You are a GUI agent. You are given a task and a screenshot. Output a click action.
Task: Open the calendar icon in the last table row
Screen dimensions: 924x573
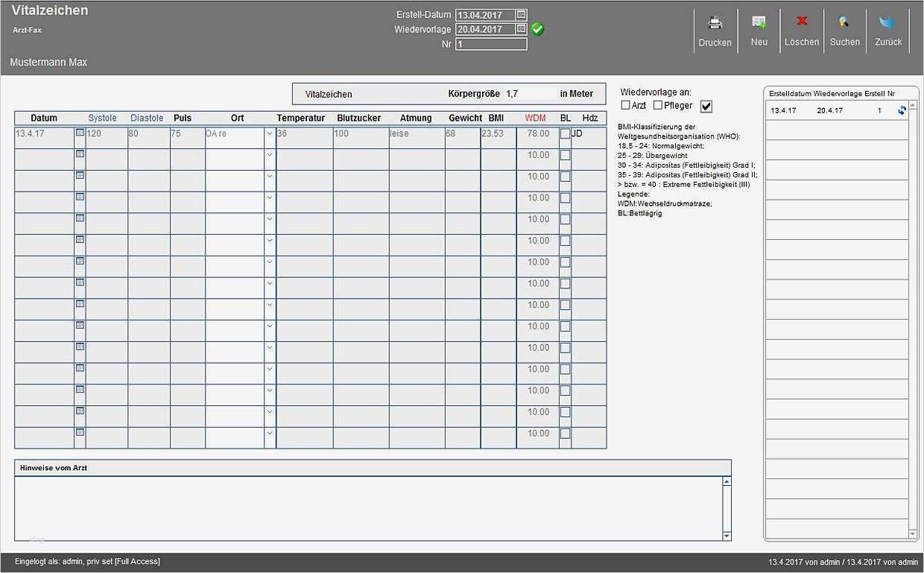[x=80, y=432]
